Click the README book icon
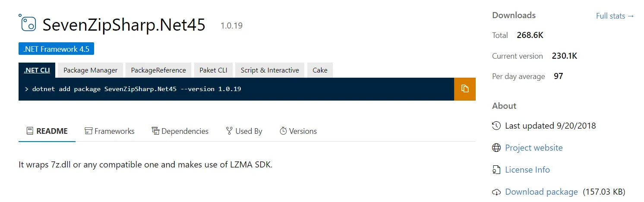This screenshot has width=644, height=202. (x=30, y=131)
